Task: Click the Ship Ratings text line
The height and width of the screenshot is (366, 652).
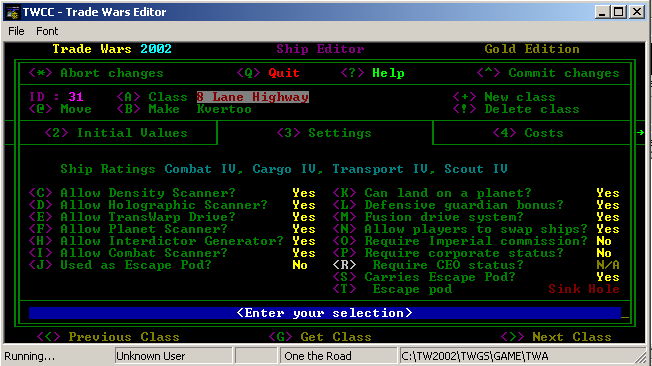Action: tap(284, 169)
